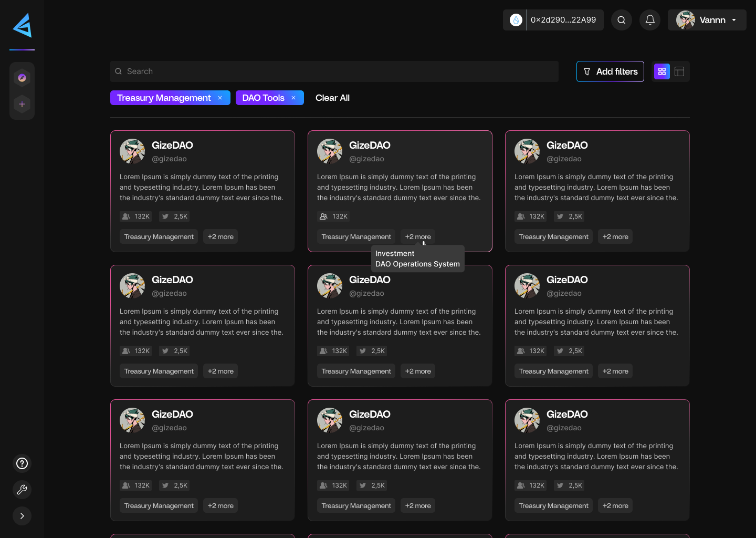Click the 2,5K Twitter stat on first top-row card
Screen dimensions: 756x538
175,216
